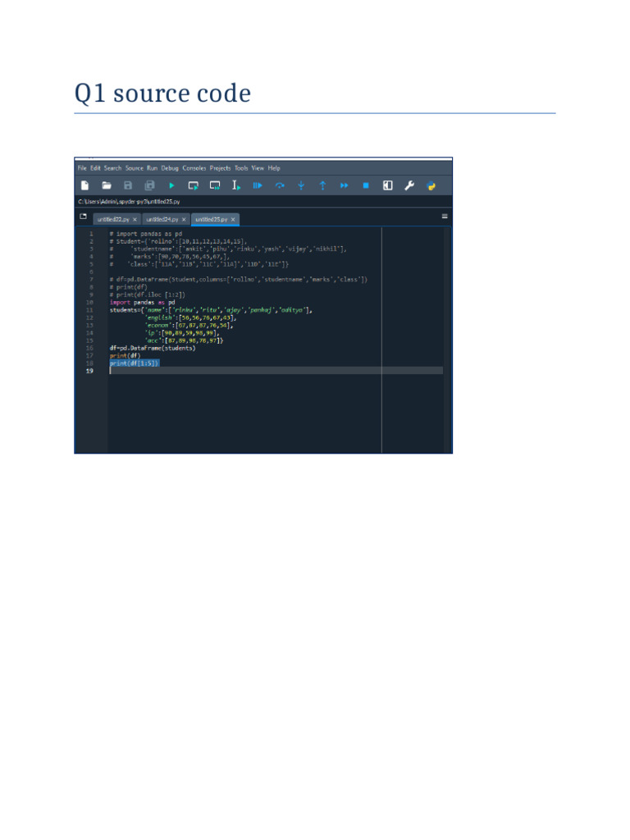This screenshot has width=630, height=840.
Task: Select the untitled25.py tab
Action: click(x=211, y=220)
